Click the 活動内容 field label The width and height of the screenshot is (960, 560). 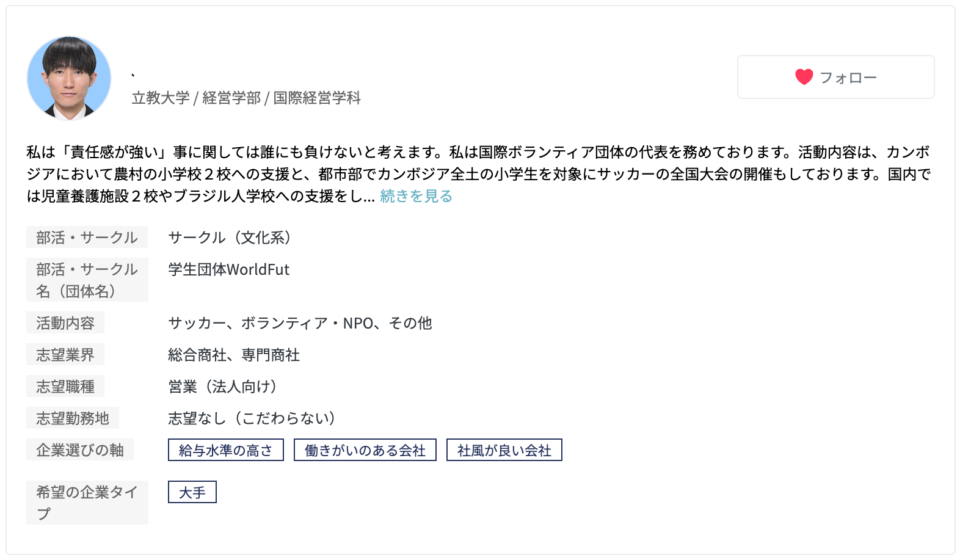tap(65, 323)
